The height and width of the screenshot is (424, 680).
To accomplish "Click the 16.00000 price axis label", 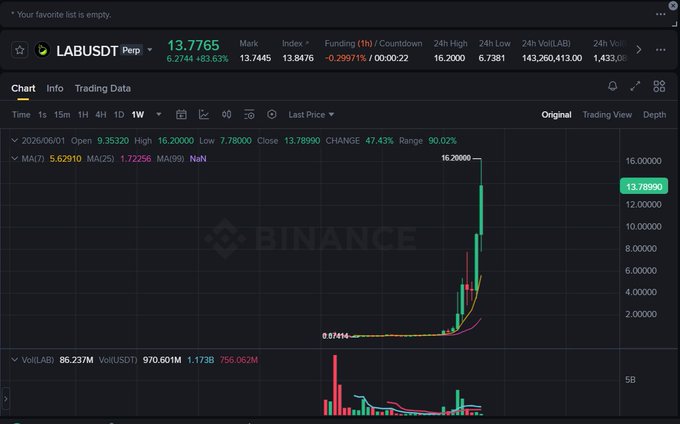I will point(643,161).
